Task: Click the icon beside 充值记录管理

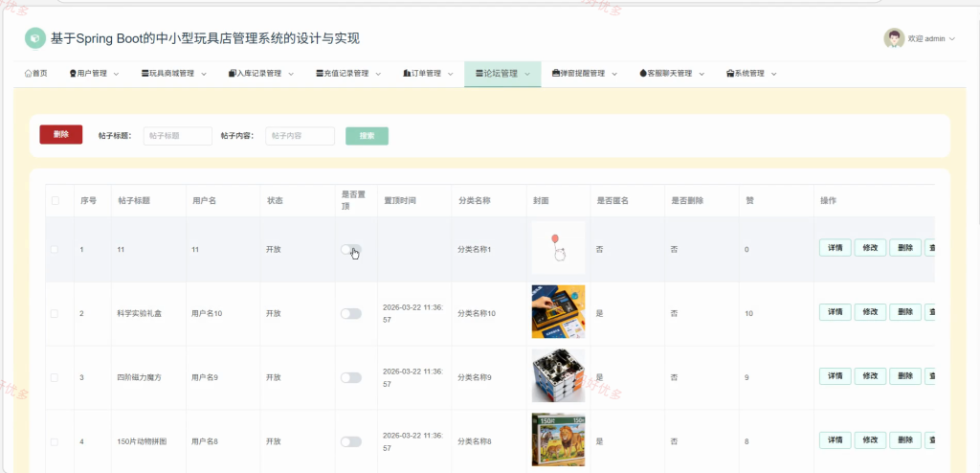Action: [x=320, y=73]
